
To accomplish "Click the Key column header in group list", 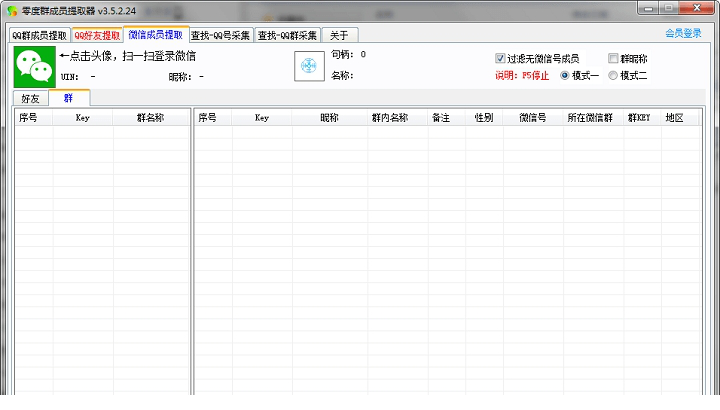I will point(83,118).
